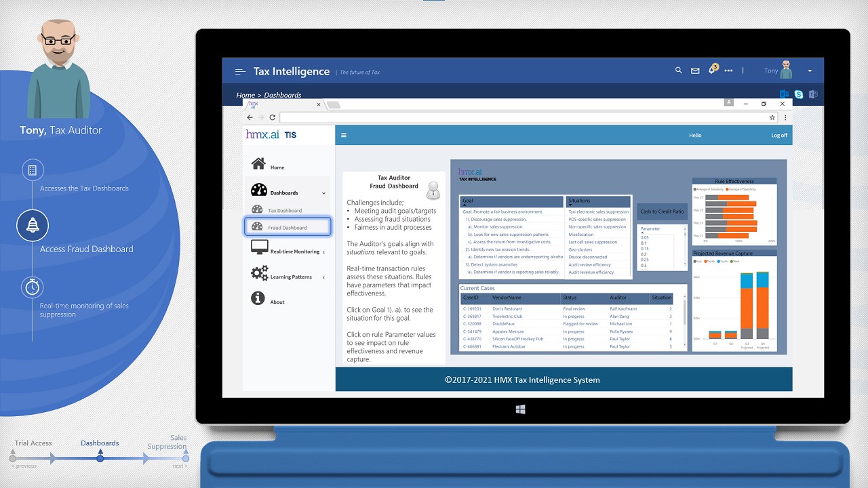The image size is (868, 488).
Task: Bookmark page with star icon
Action: click(772, 117)
